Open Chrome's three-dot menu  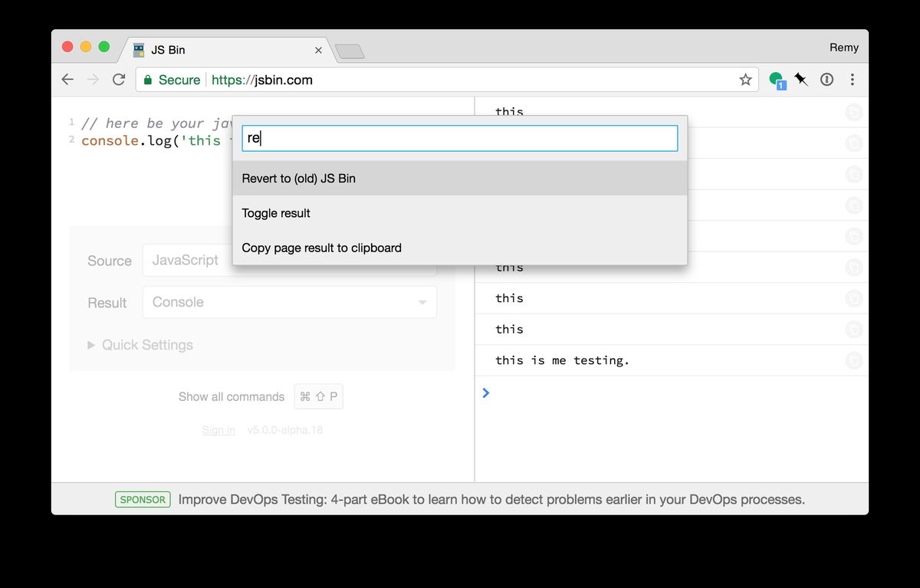tap(853, 80)
